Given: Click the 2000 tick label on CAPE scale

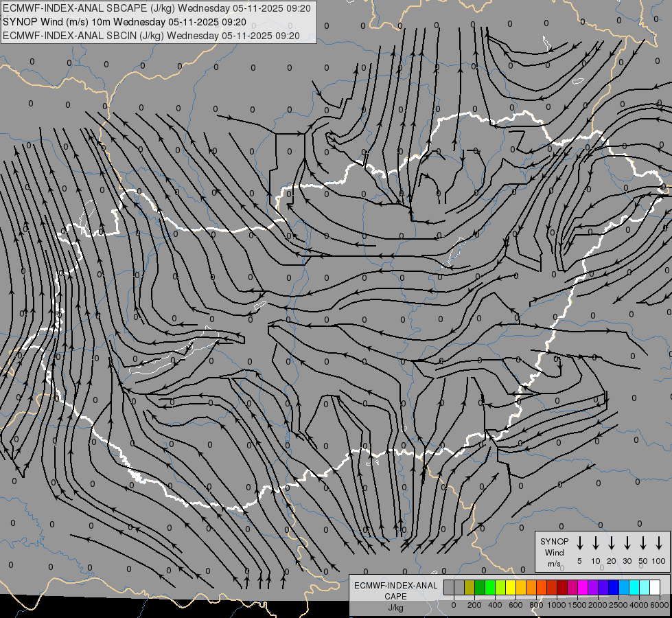Looking at the screenshot, I should 597,605.
